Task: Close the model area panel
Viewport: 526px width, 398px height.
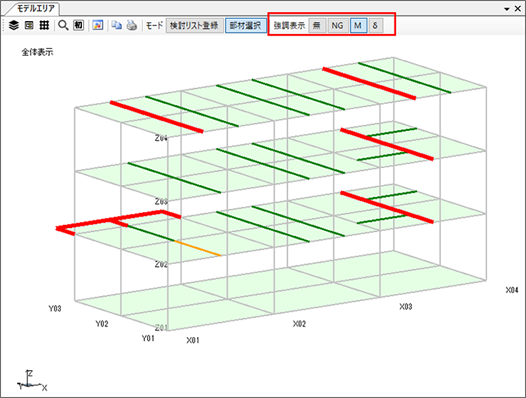Action: coord(518,9)
